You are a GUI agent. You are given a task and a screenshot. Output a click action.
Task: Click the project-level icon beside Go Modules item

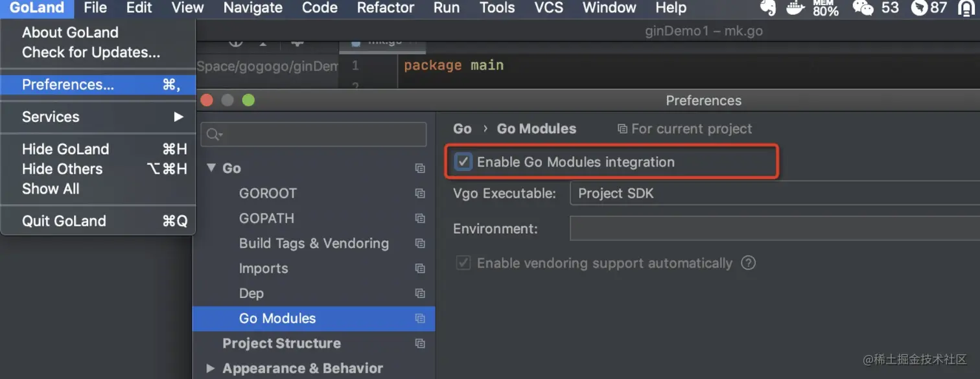(x=420, y=318)
